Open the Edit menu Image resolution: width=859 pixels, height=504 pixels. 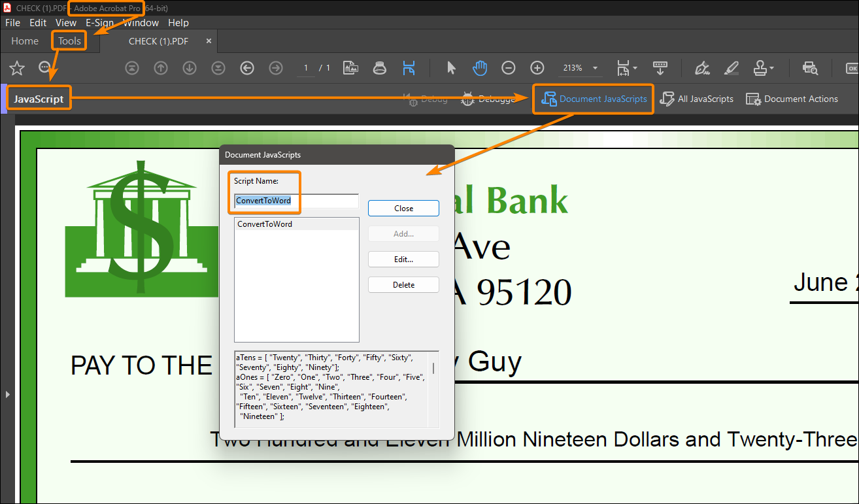click(37, 22)
